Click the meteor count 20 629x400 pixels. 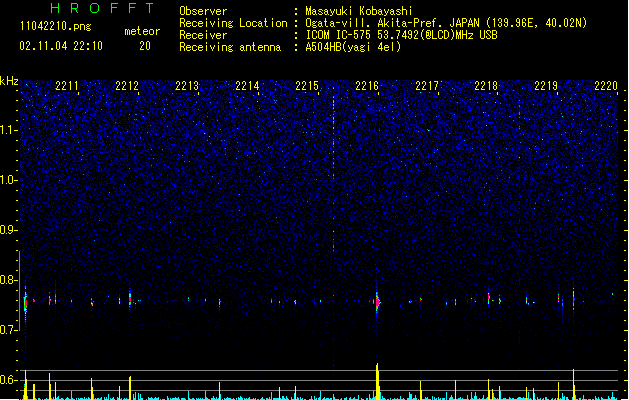(x=145, y=46)
